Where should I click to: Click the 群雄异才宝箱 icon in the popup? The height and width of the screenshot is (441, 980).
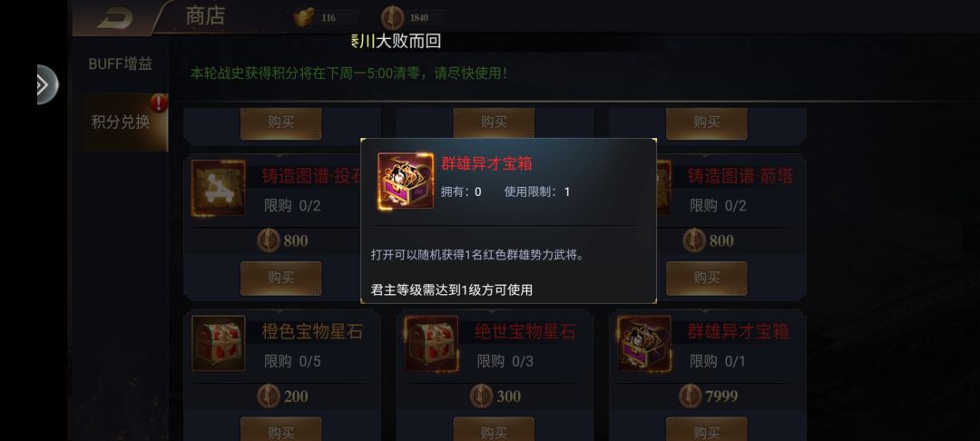(406, 181)
